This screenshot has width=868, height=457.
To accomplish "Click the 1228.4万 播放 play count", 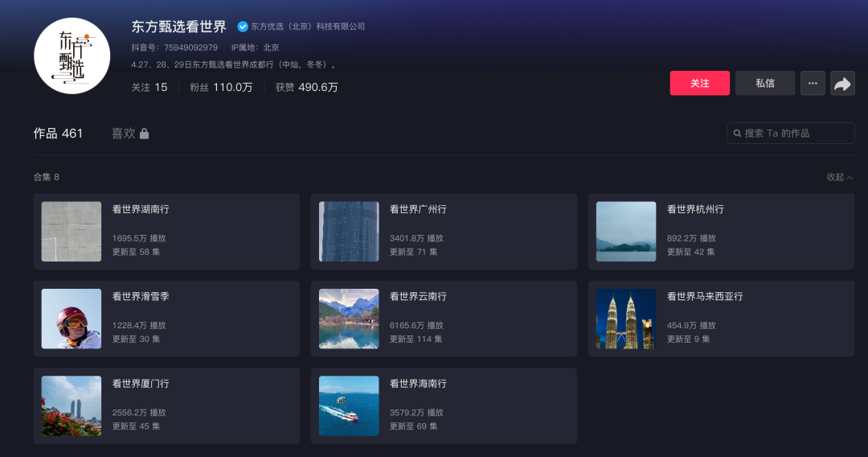I will (x=139, y=325).
